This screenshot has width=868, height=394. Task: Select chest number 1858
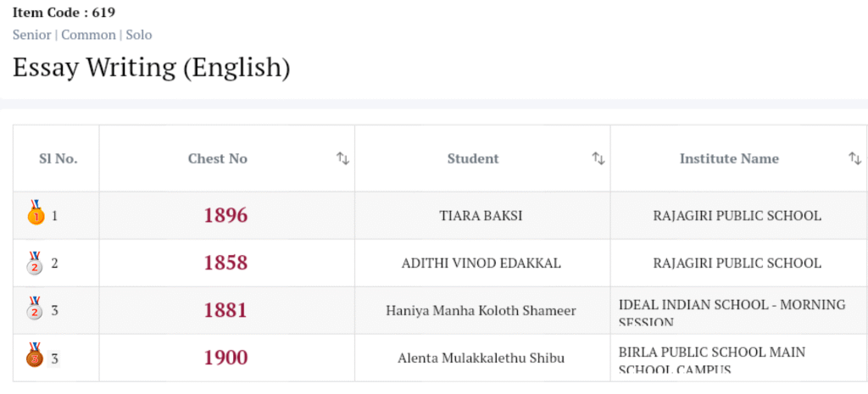(225, 263)
